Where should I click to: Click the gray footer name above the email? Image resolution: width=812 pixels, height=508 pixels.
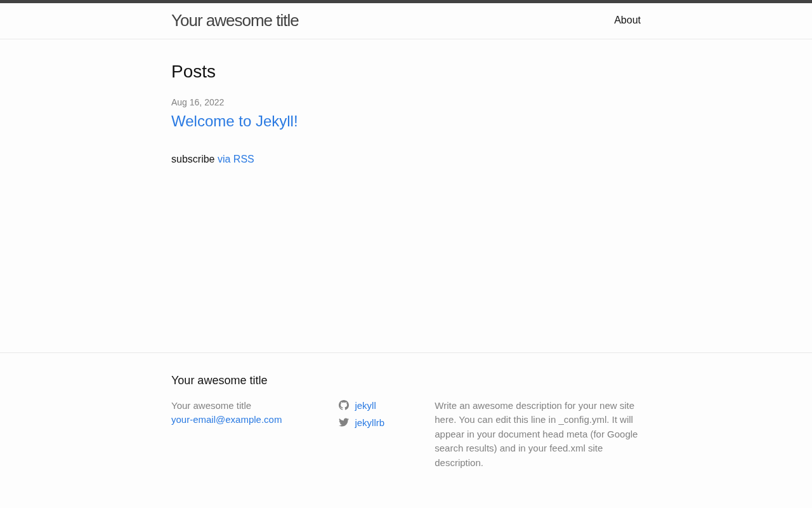point(211,406)
